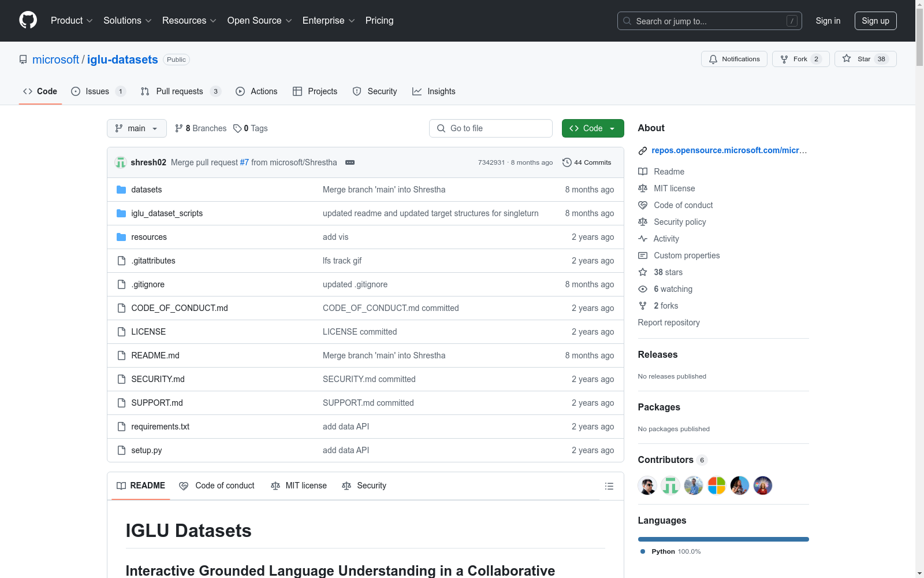Image resolution: width=924 pixels, height=578 pixels.
Task: Click the Go to file search field
Action: (x=491, y=128)
